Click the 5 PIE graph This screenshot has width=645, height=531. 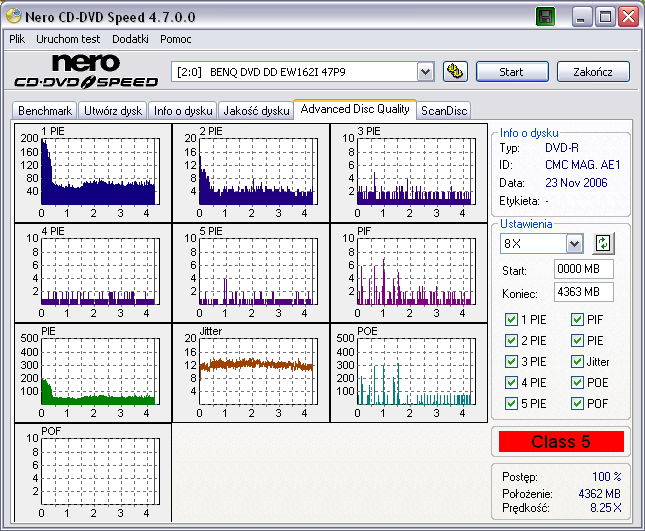click(251, 273)
